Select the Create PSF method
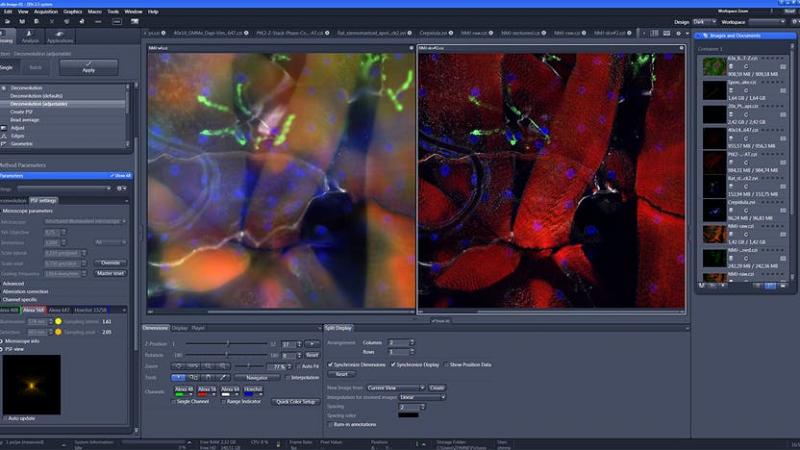The width and height of the screenshot is (800, 450). [x=21, y=112]
